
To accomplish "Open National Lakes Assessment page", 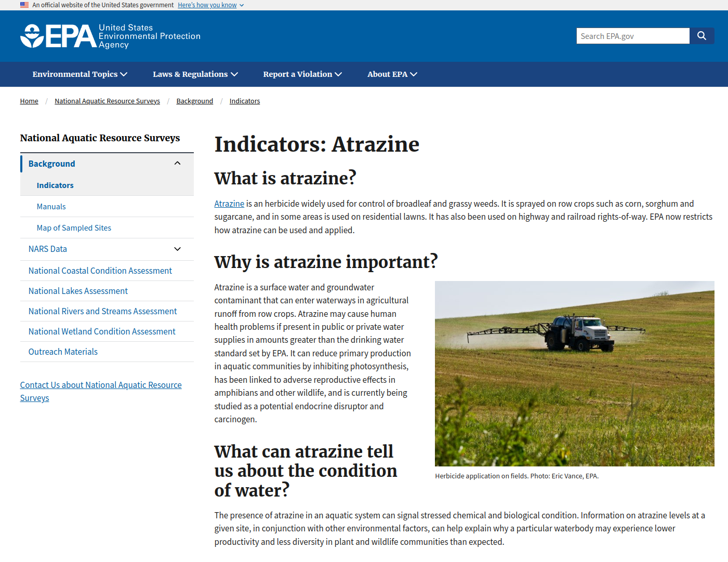I will pyautogui.click(x=78, y=291).
